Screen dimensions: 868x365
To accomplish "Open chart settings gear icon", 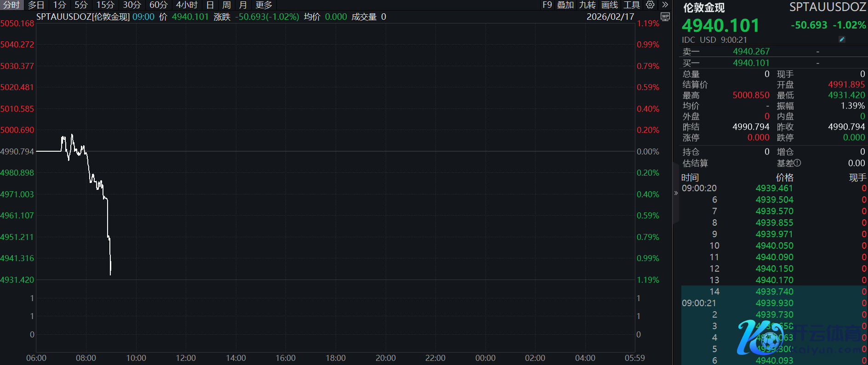I will (650, 5).
